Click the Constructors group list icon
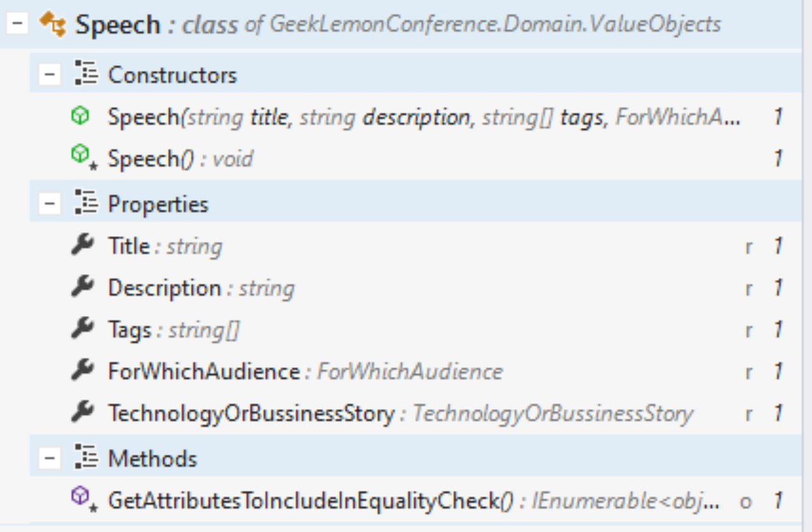This screenshot has height=532, width=812. tap(86, 75)
